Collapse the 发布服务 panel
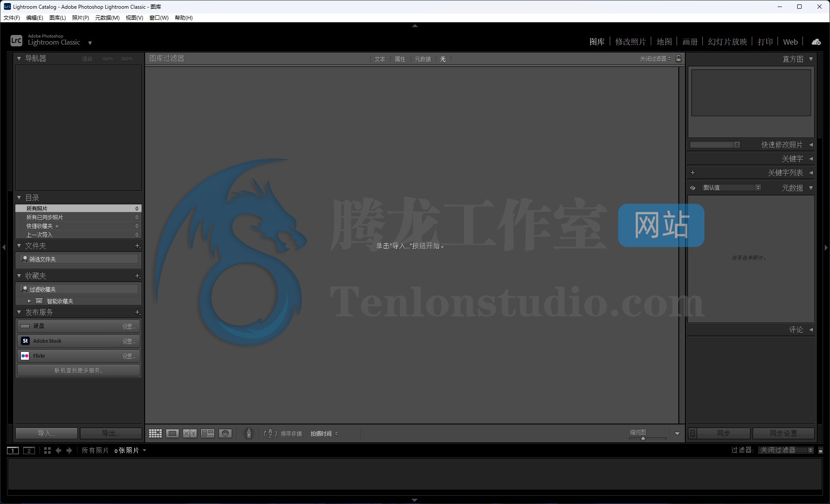 pyautogui.click(x=19, y=312)
